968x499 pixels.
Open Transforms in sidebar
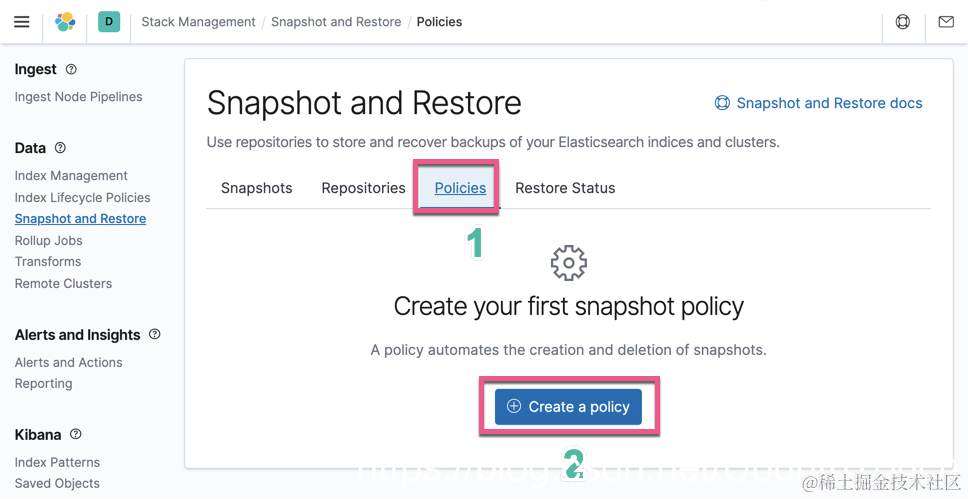(48, 261)
